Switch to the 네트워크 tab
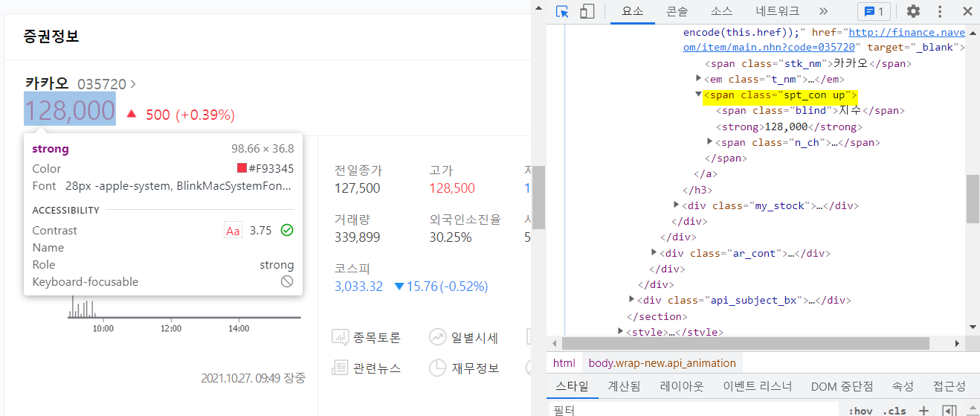This screenshot has width=980, height=416. 777,11
